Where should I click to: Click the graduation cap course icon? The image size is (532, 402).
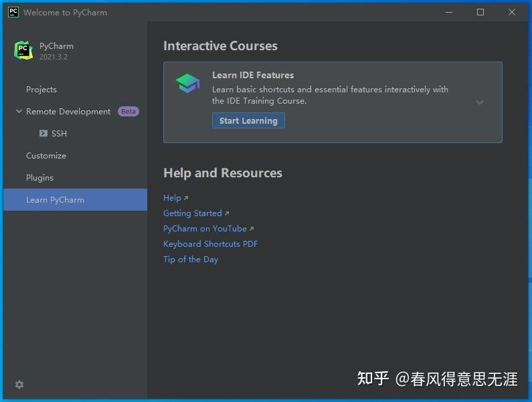[187, 84]
